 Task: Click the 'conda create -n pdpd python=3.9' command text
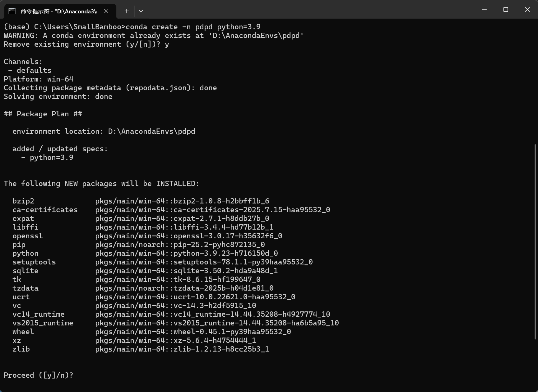tap(193, 27)
